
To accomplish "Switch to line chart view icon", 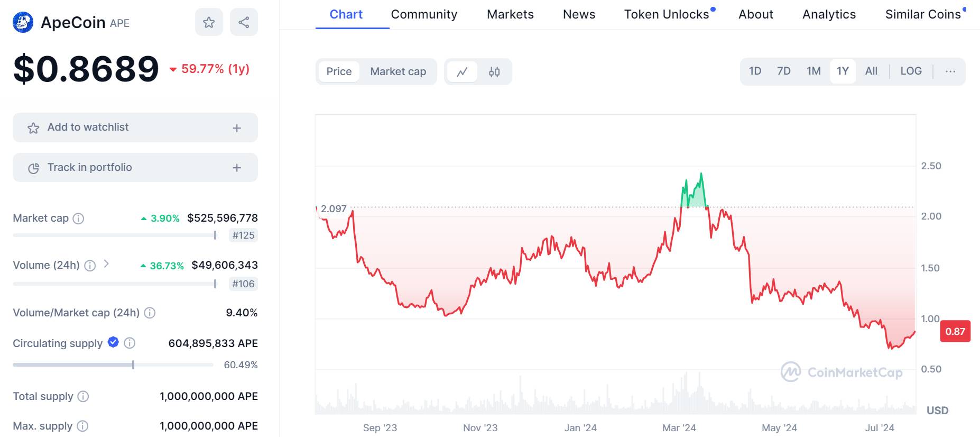I will (x=462, y=72).
